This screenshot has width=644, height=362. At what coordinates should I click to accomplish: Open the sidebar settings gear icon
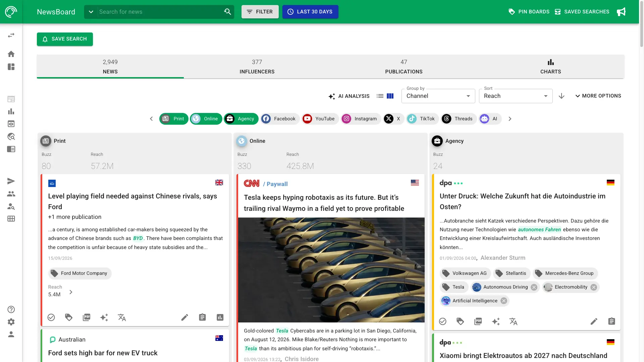(11, 322)
